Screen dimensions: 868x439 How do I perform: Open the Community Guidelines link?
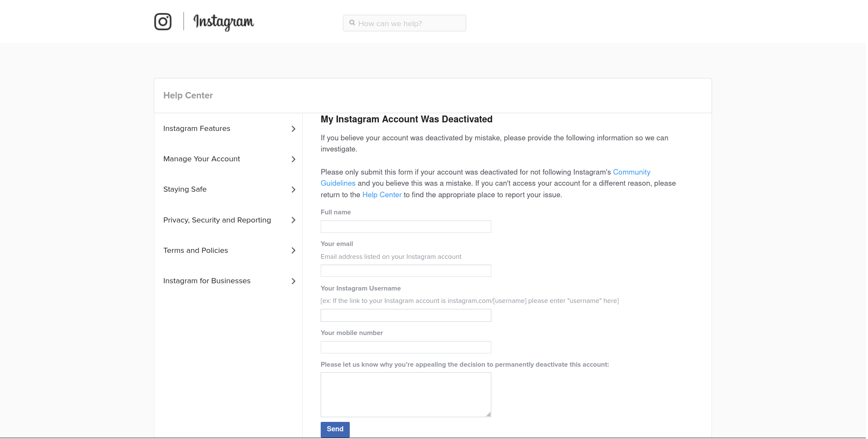[631, 172]
